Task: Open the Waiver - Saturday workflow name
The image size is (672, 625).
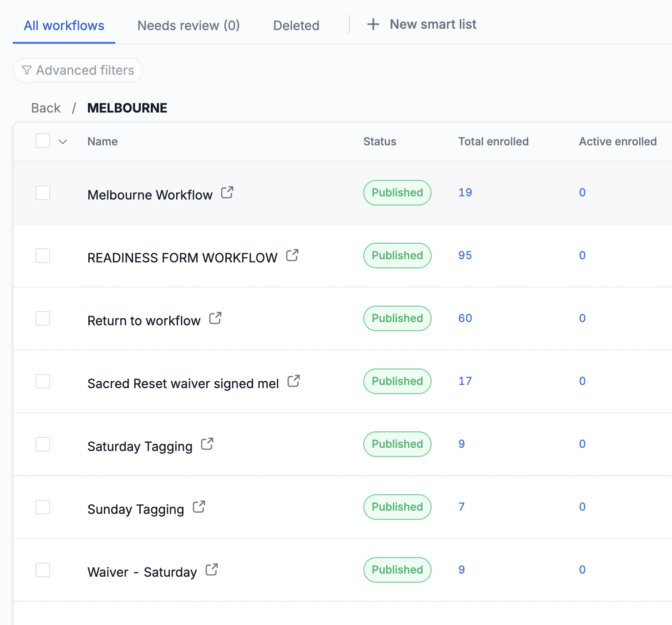Action: click(x=142, y=572)
